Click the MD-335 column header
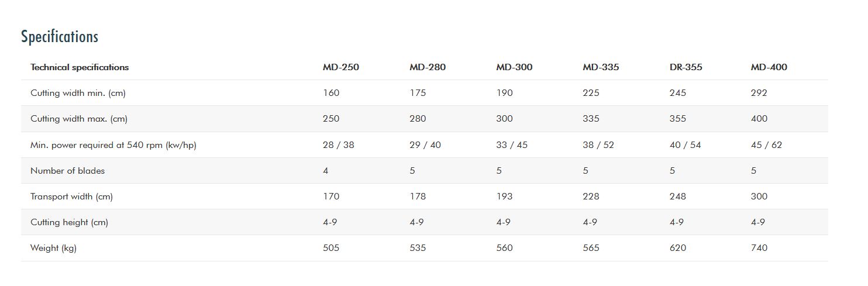Viewport: 868px width, 286px height. click(600, 67)
